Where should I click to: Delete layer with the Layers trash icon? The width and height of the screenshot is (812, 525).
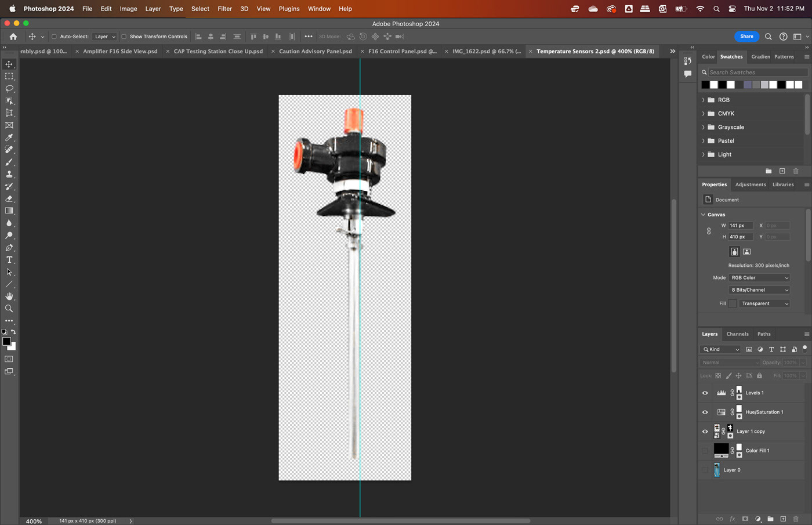point(796,519)
